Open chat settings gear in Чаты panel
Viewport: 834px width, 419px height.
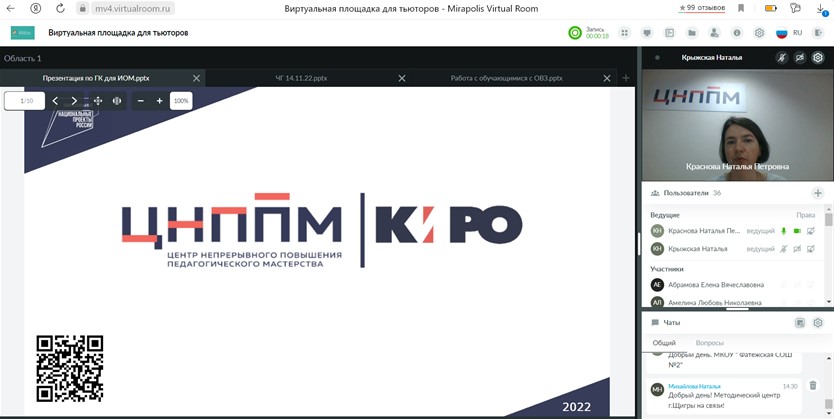(818, 323)
